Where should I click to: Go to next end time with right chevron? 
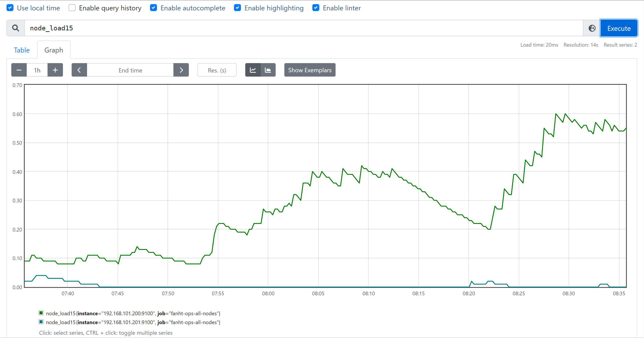pyautogui.click(x=181, y=70)
